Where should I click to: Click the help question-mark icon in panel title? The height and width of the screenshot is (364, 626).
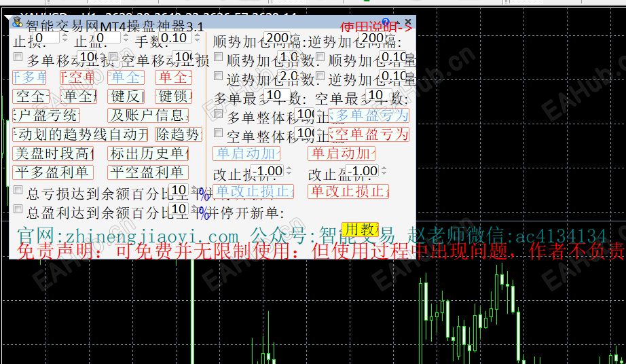[385, 22]
